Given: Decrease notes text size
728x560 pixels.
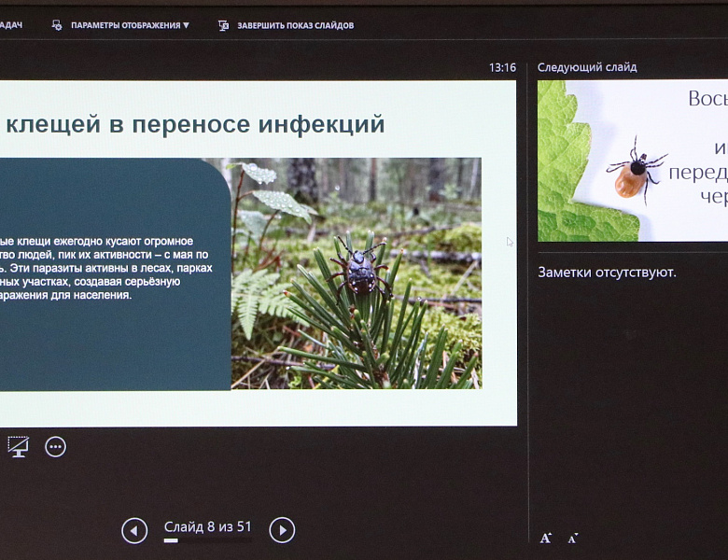Looking at the screenshot, I should tap(573, 539).
